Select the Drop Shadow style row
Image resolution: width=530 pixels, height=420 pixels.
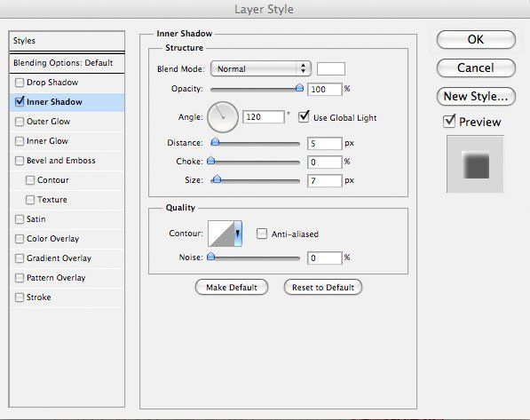tap(67, 83)
